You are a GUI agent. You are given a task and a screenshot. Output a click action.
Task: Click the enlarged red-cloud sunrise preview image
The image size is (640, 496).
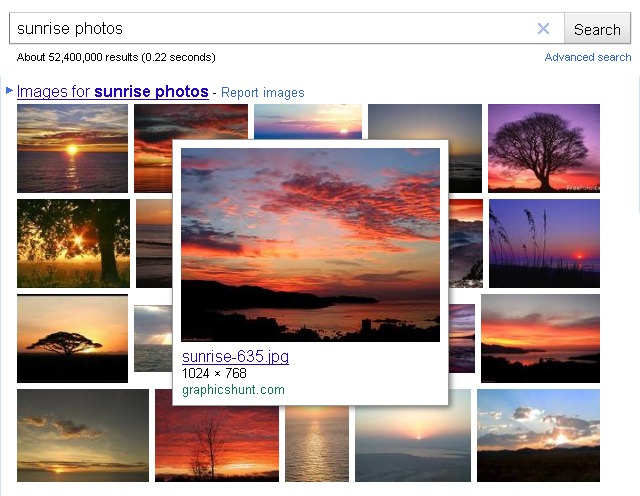point(310,244)
